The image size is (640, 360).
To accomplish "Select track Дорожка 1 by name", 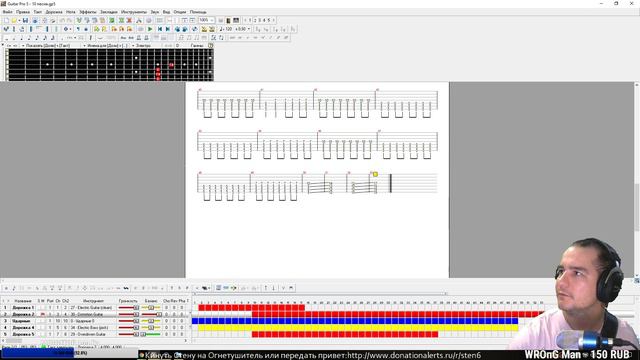I will coord(23,307).
